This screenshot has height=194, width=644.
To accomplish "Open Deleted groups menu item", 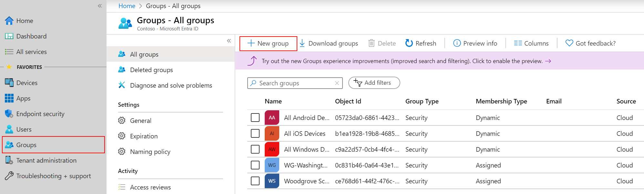I will pyautogui.click(x=170, y=70).
